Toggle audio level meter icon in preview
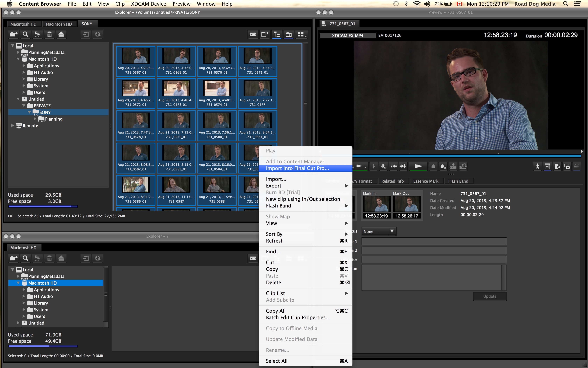Image resolution: width=588 pixels, height=368 pixels. coord(577,166)
